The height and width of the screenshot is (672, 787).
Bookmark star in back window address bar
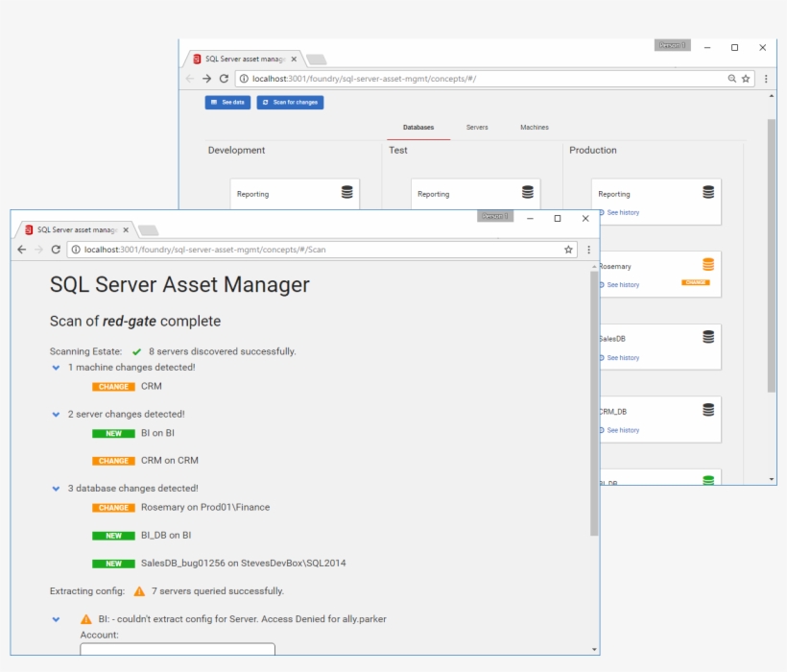[746, 79]
